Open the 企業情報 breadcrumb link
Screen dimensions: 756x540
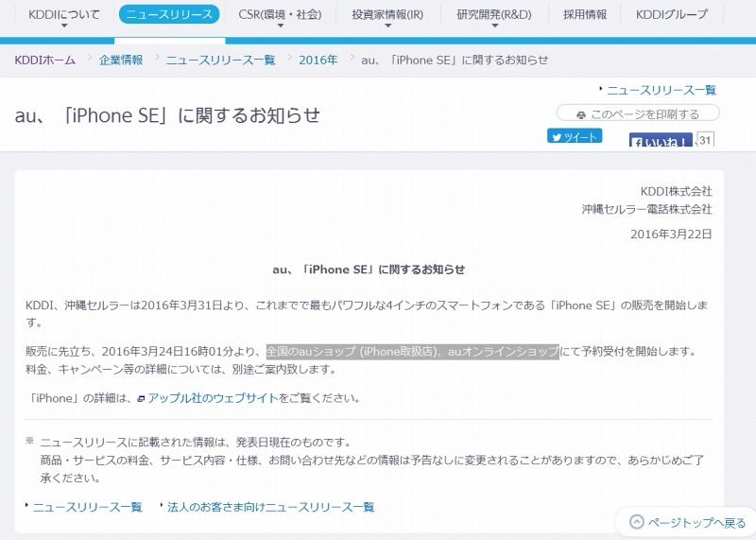point(121,61)
